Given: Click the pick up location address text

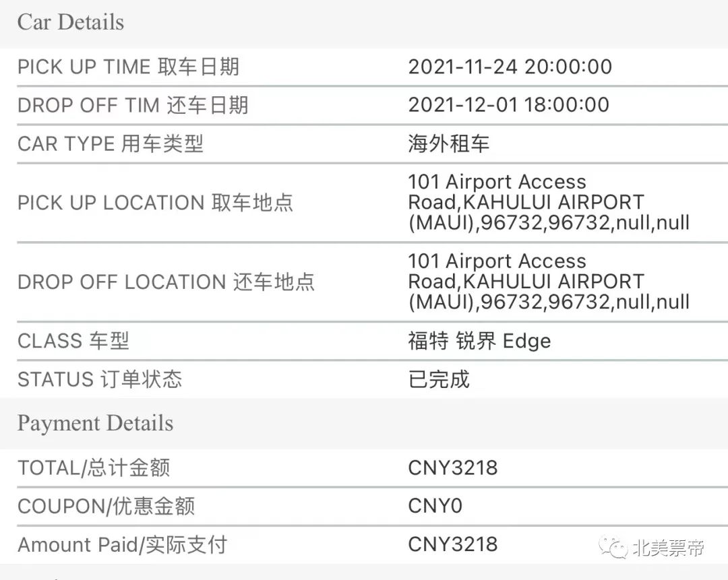Looking at the screenshot, I should (549, 202).
